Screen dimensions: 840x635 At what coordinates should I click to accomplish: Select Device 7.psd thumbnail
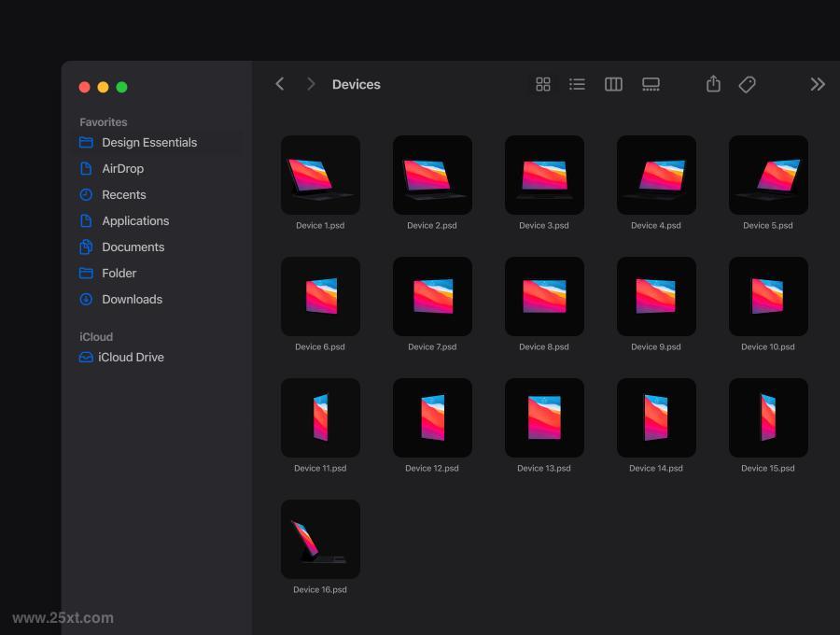pos(432,296)
